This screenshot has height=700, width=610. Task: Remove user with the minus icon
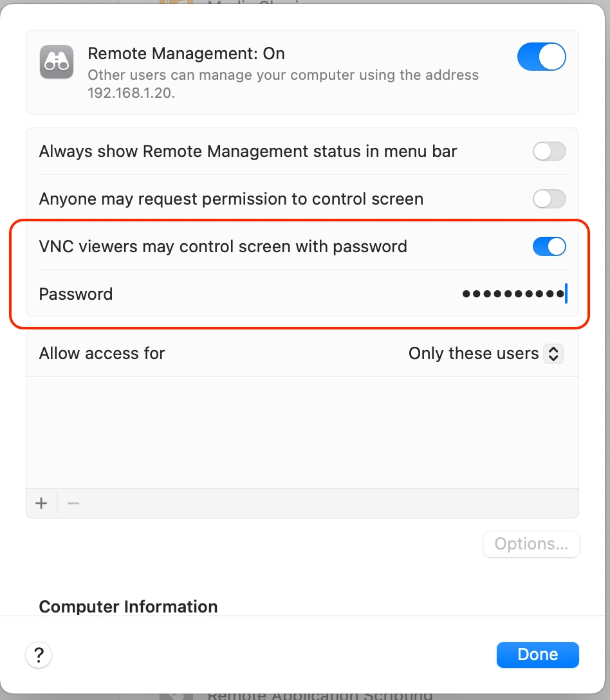73,503
